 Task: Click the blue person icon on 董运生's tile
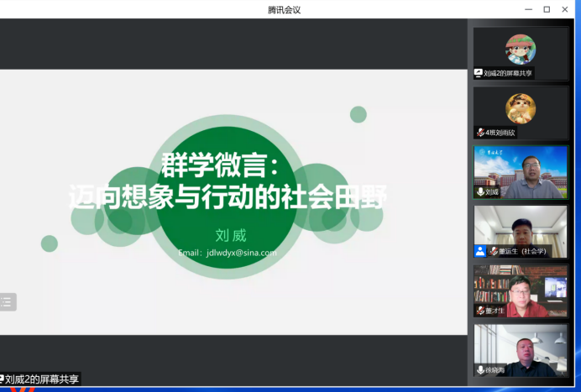point(479,251)
